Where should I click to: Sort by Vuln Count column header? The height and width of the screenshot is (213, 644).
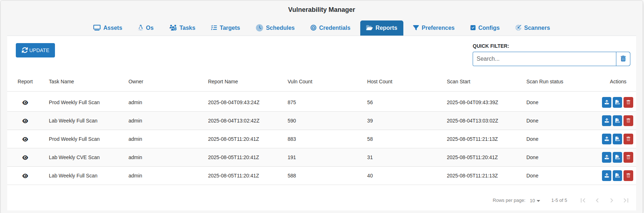point(300,82)
